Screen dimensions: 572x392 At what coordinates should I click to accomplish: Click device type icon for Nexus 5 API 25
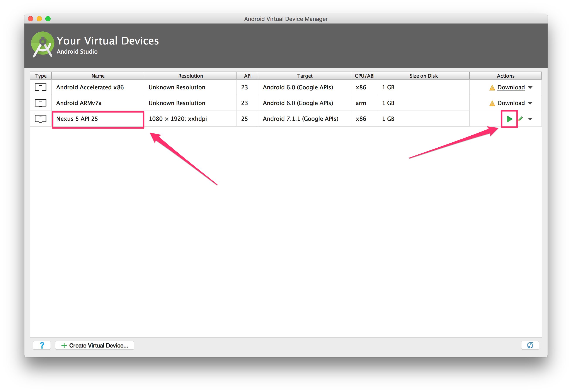coord(41,119)
